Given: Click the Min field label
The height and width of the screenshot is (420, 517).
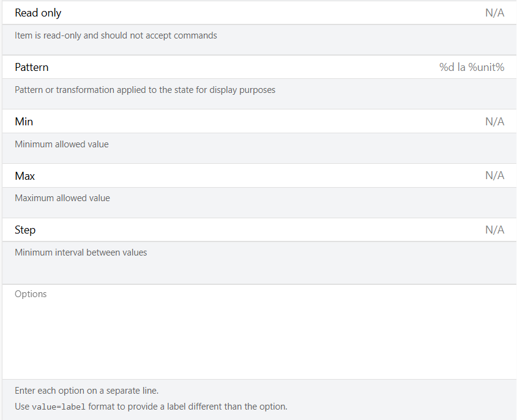Looking at the screenshot, I should [x=24, y=122].
